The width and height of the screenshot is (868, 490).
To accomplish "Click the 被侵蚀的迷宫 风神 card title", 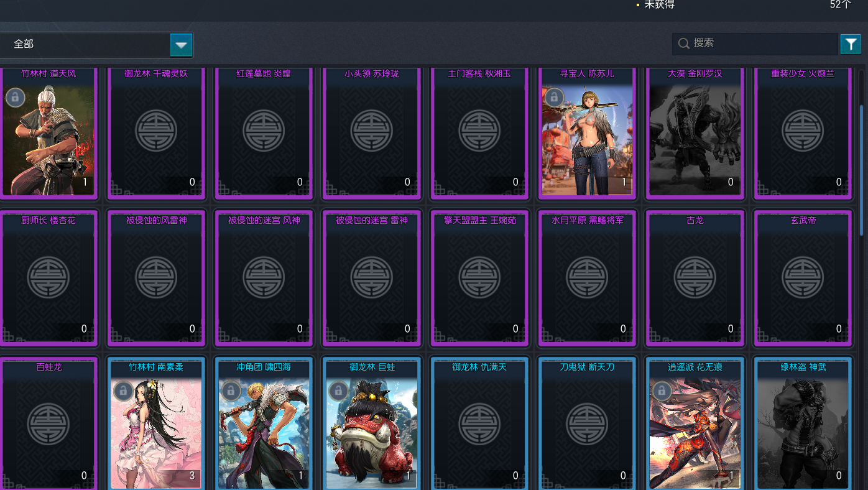I will [x=264, y=220].
